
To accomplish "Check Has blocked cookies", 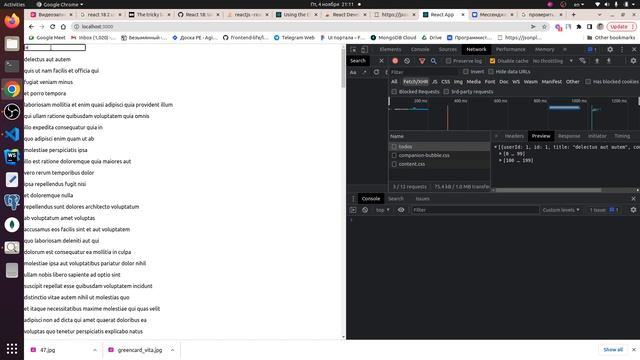I will pyautogui.click(x=588, y=82).
